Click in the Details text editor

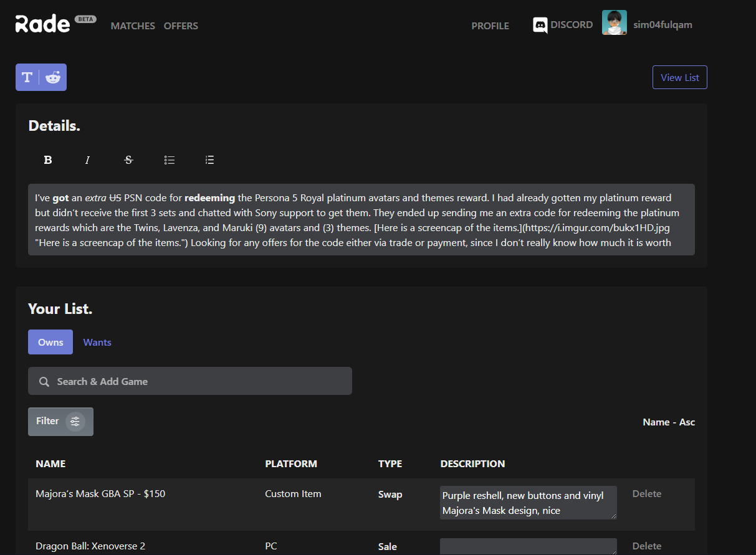(x=361, y=220)
